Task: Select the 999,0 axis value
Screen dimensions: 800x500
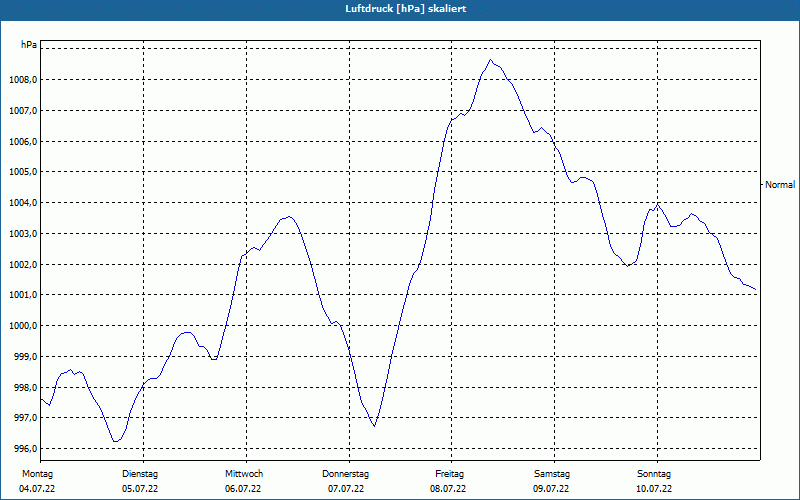Action: [x=24, y=357]
